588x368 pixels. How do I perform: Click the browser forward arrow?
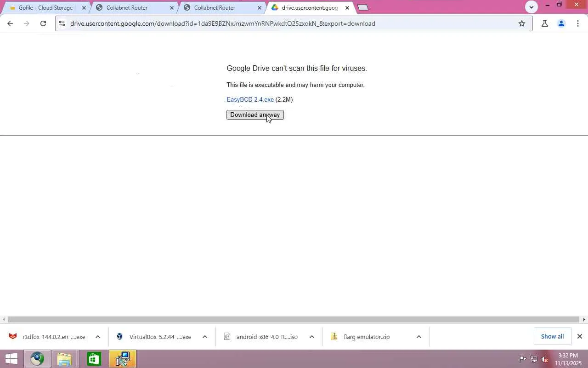tap(27, 23)
